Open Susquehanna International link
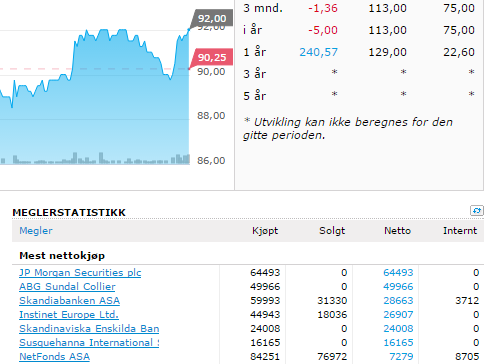Viewport: 493px width, 364px height. (x=89, y=343)
